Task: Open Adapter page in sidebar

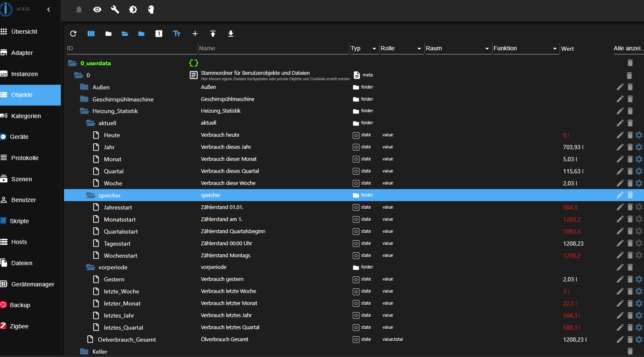Action: point(30,53)
